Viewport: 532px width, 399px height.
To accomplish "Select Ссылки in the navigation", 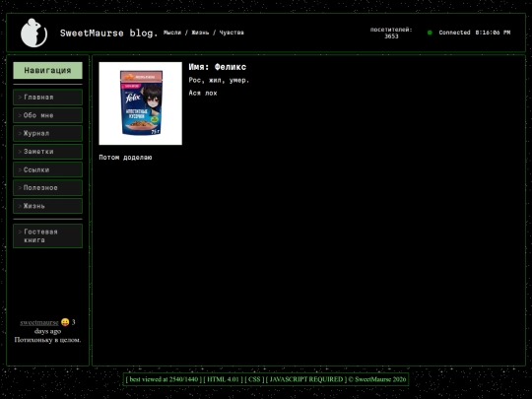I will click(48, 169).
